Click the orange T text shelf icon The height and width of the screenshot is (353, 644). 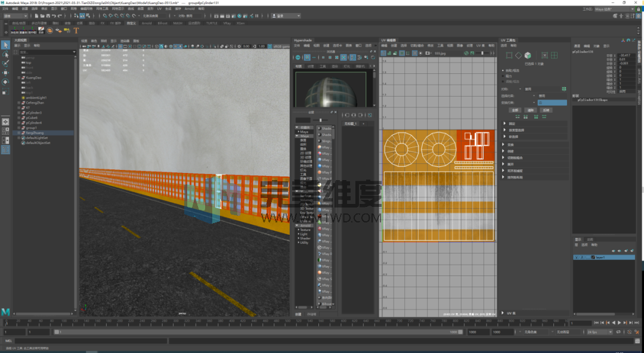pyautogui.click(x=76, y=30)
